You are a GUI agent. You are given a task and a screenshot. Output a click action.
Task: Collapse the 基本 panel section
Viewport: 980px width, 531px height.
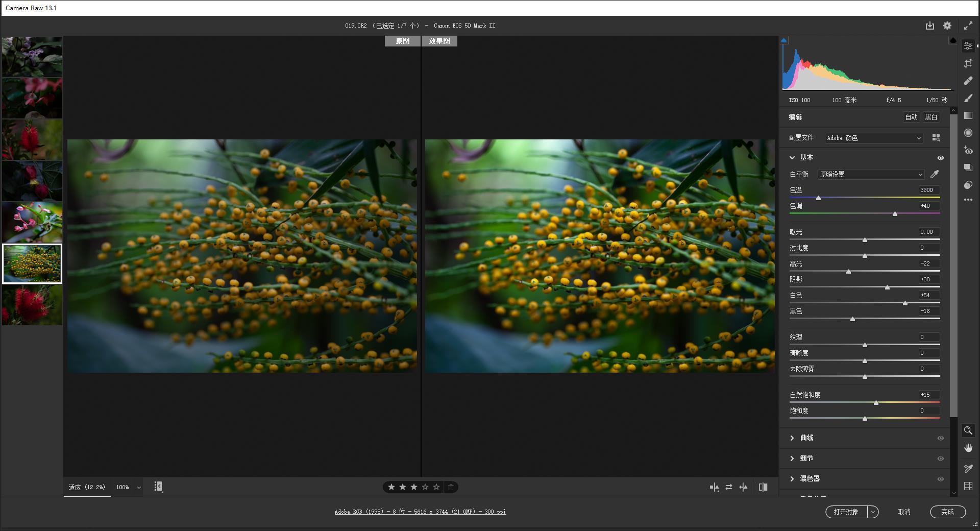[x=792, y=158]
